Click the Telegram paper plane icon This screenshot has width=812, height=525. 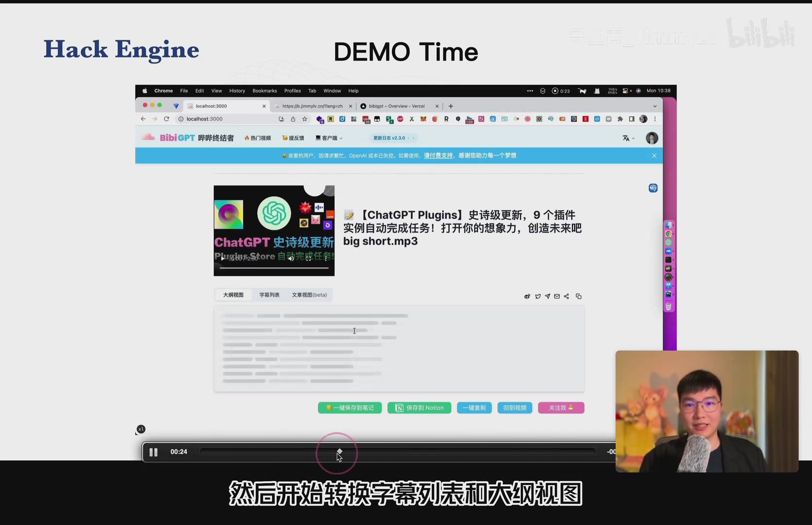click(547, 297)
